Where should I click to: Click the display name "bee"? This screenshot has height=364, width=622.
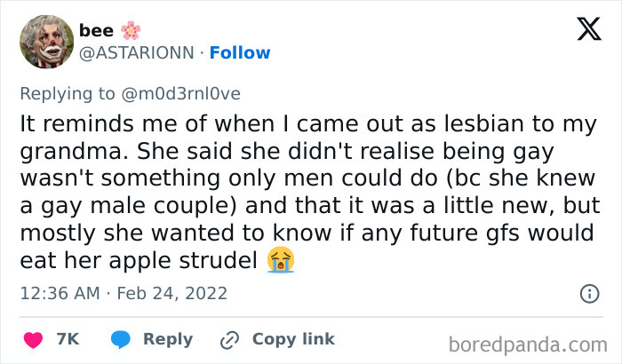coord(96,31)
